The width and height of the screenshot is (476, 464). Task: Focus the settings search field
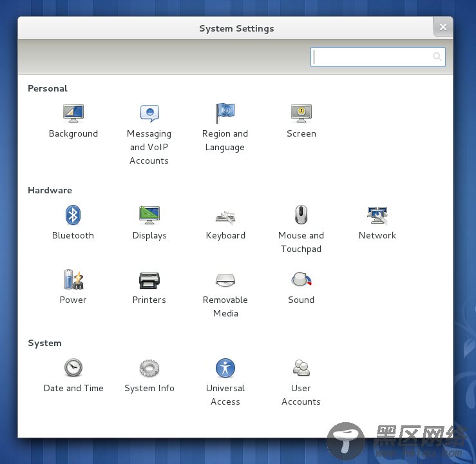378,57
